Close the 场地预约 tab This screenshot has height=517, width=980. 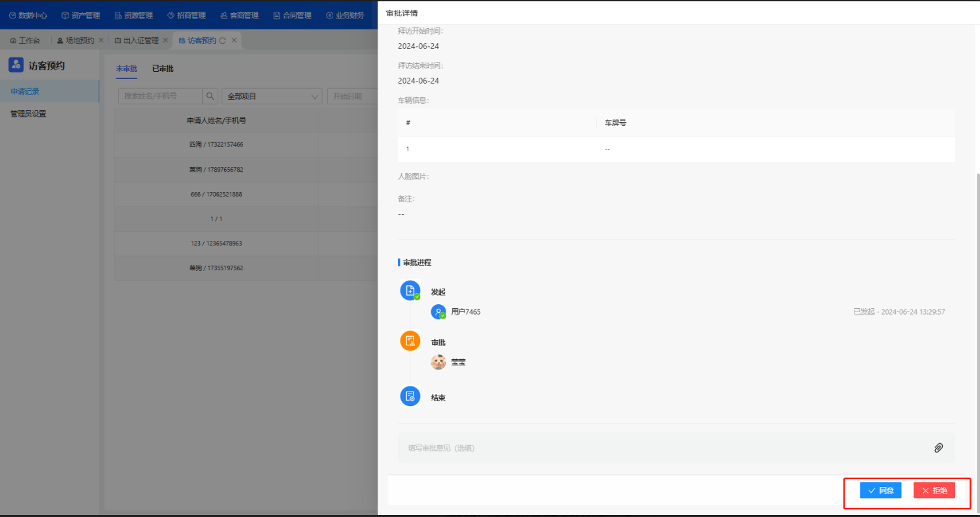coord(101,40)
